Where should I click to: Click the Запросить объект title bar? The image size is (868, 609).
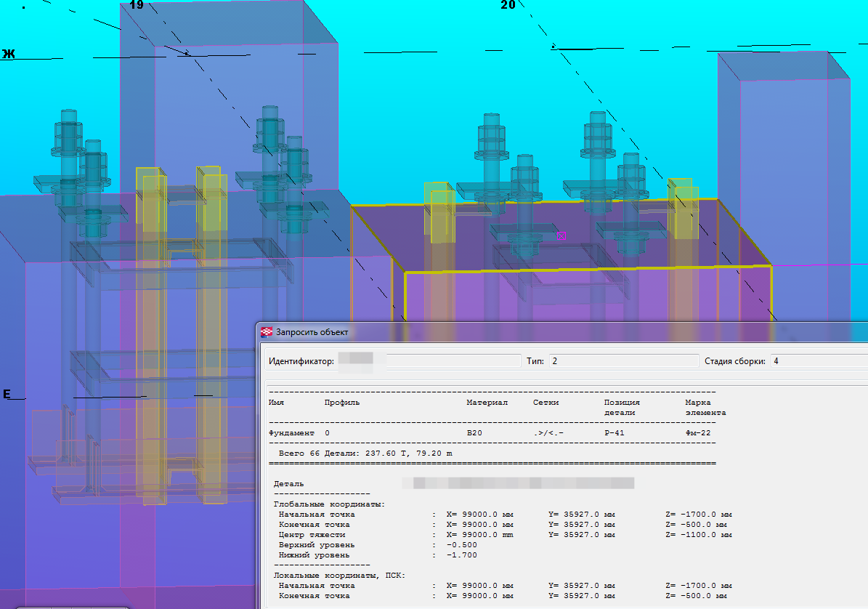point(508,332)
